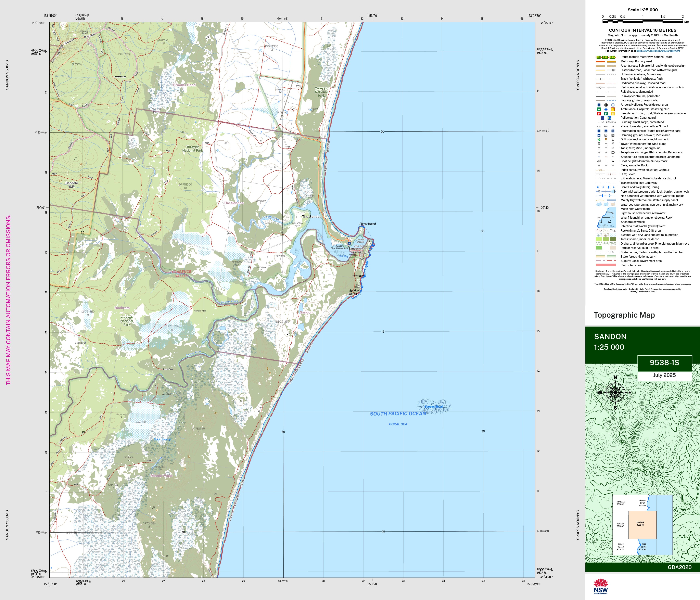Click the Heliport H symbol in legend

(606, 105)
